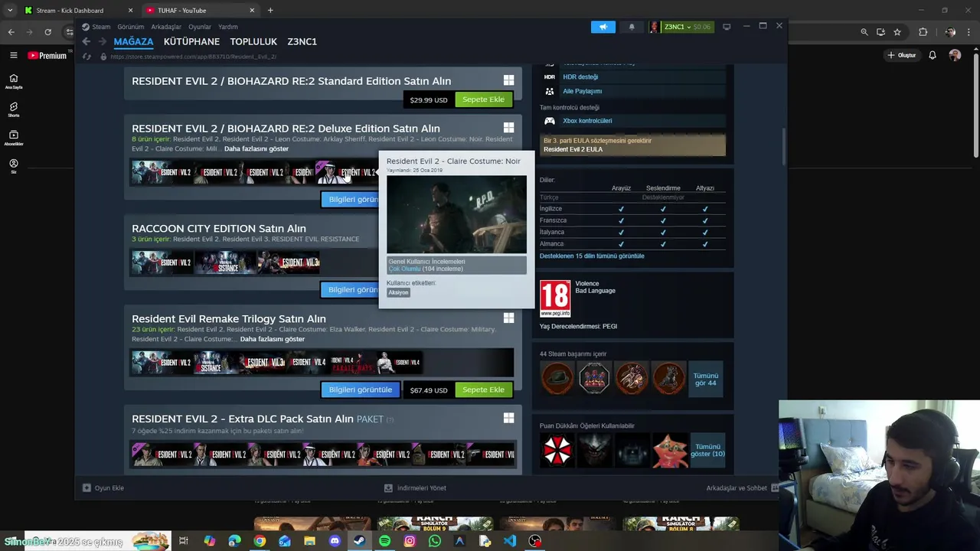The height and width of the screenshot is (551, 980).
Task: Open new Chrome tab plus button
Action: point(269,10)
